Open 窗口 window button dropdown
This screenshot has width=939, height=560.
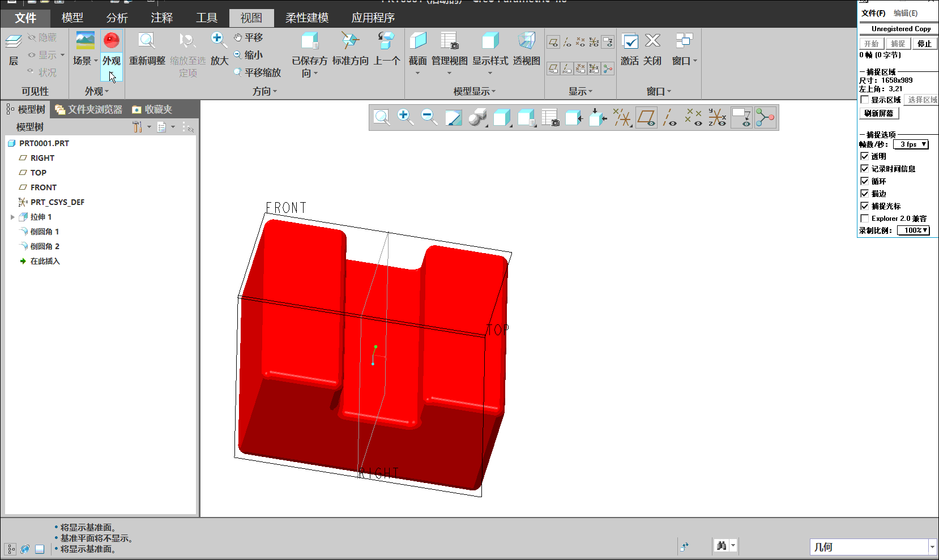(x=695, y=61)
